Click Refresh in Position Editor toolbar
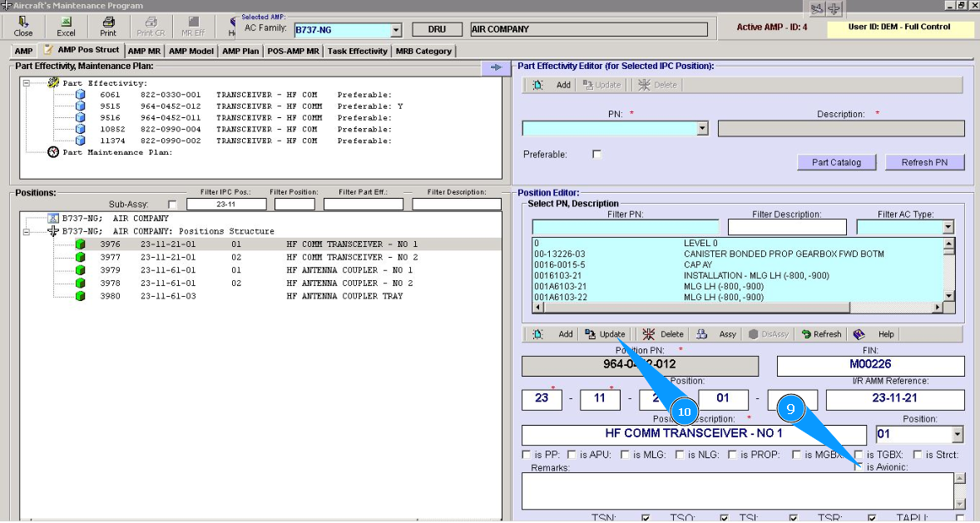Screen dimensions: 980x523 [820, 334]
